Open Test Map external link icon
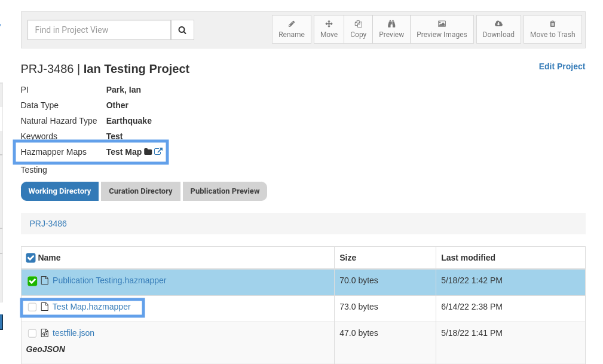This screenshot has width=603, height=364. (158, 152)
